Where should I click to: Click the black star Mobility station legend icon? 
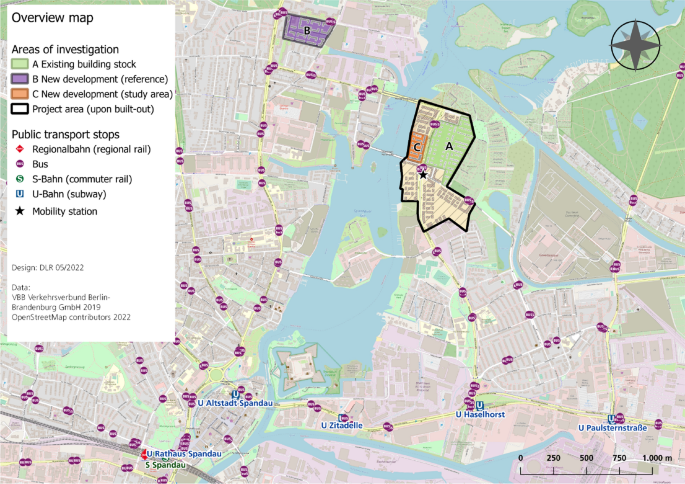pos(20,211)
